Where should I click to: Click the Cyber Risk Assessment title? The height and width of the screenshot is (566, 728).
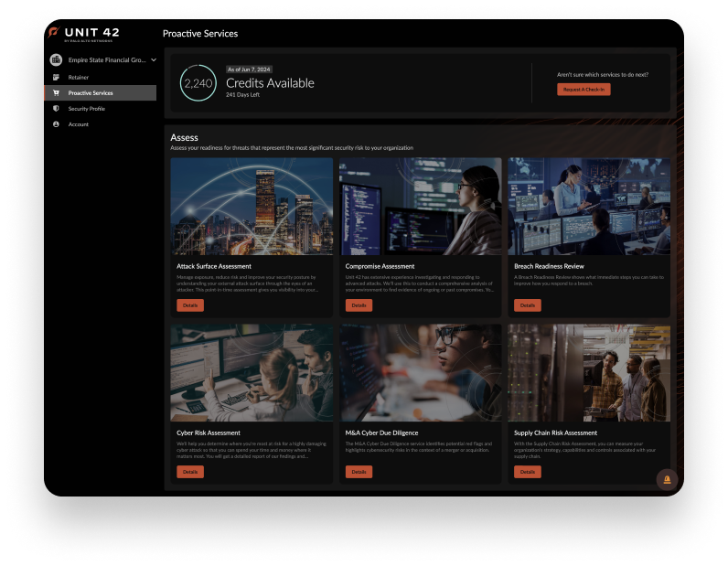209,433
